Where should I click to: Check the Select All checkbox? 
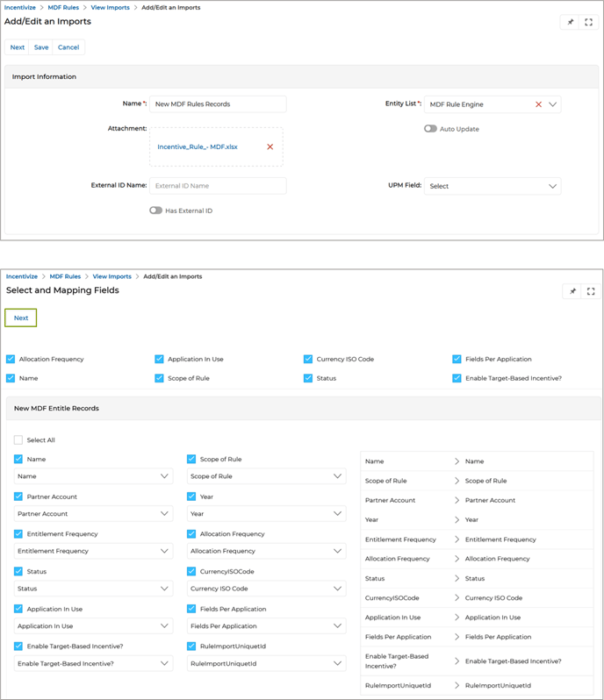(18, 440)
